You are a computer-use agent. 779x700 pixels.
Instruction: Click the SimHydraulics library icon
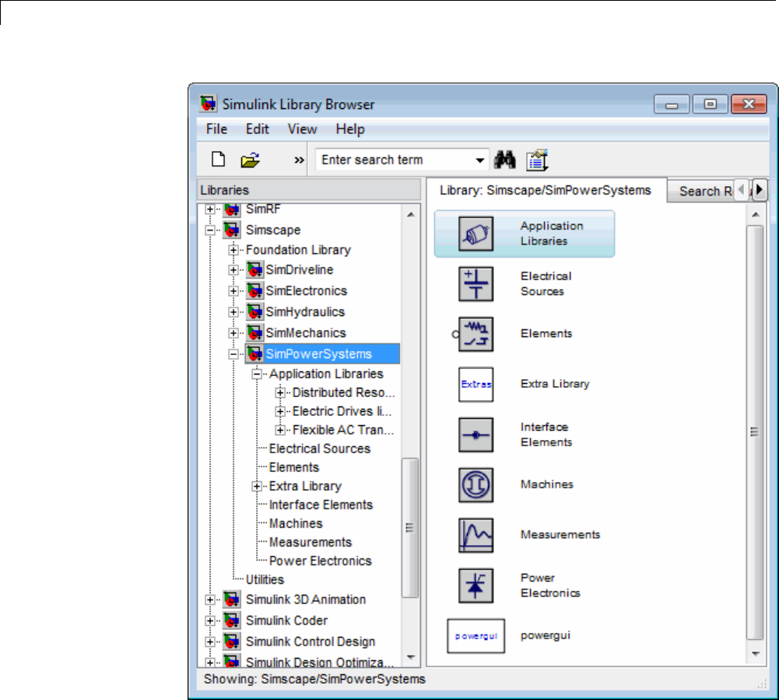[254, 311]
